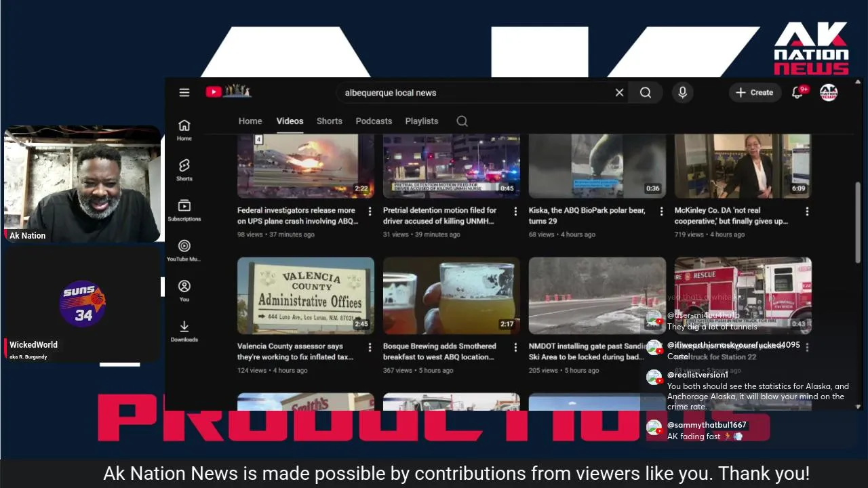Open the fire rescue truck thumbnail
This screenshot has width=868, height=488.
(743, 296)
